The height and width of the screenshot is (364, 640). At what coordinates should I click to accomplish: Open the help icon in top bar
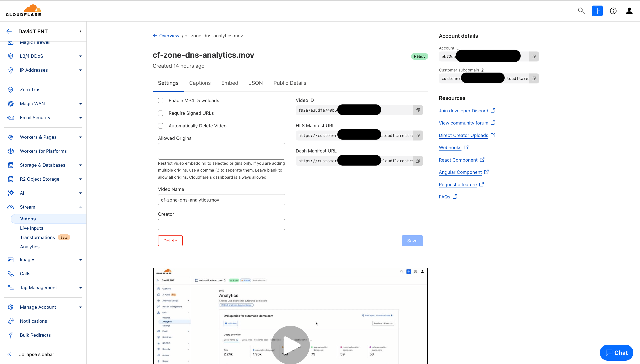pos(613,11)
